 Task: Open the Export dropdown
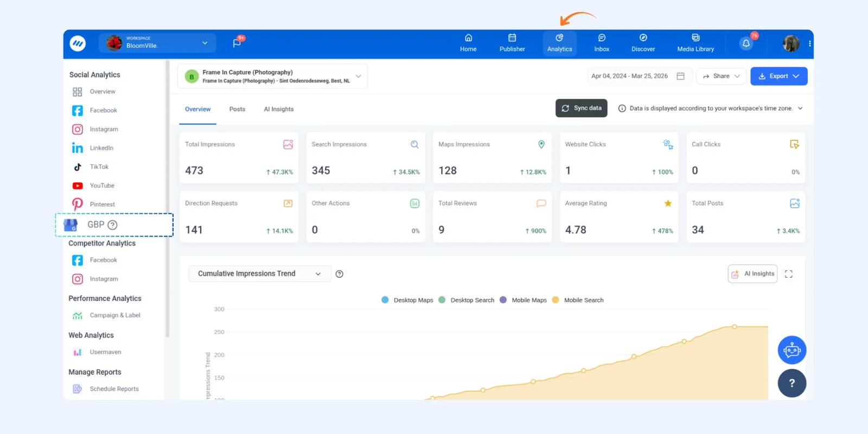coord(778,76)
